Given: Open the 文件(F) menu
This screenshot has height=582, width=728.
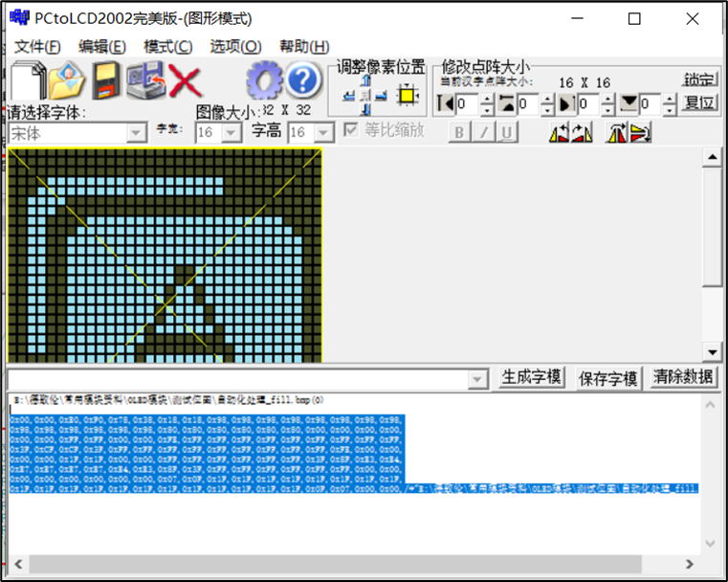Looking at the screenshot, I should [x=37, y=47].
